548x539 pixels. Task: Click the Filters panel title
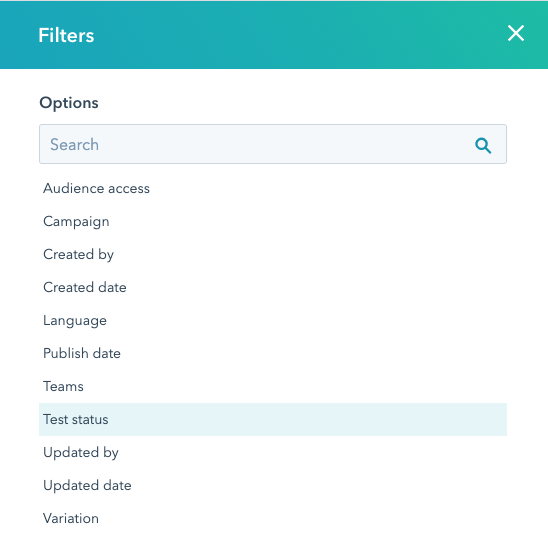[66, 35]
